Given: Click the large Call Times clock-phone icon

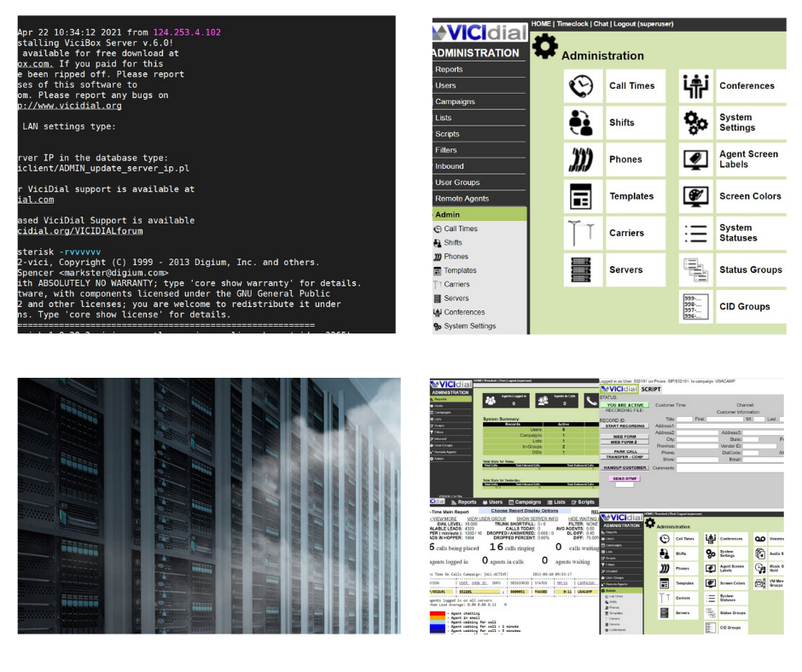Looking at the screenshot, I should point(582,86).
